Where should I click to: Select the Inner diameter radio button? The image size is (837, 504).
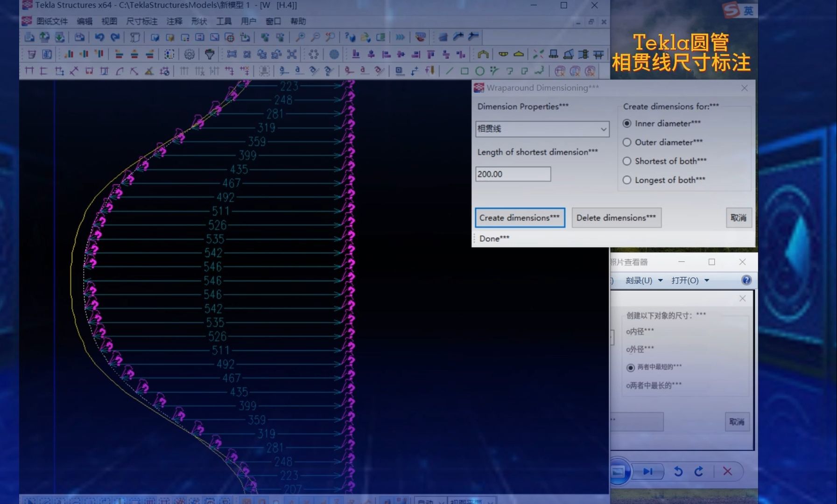coord(627,123)
